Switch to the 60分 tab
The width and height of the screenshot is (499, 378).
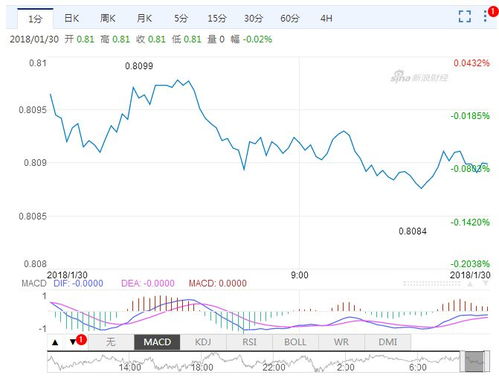tap(290, 18)
